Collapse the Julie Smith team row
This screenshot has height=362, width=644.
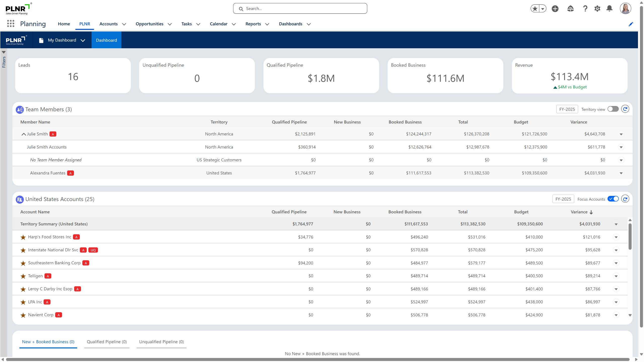[x=23, y=134]
